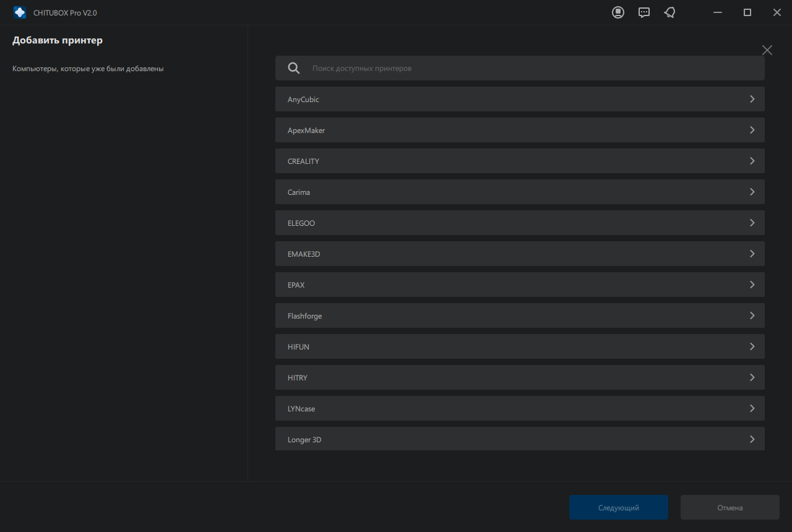The height and width of the screenshot is (532, 792).
Task: Select the AnyCubic brand name
Action: pos(303,100)
